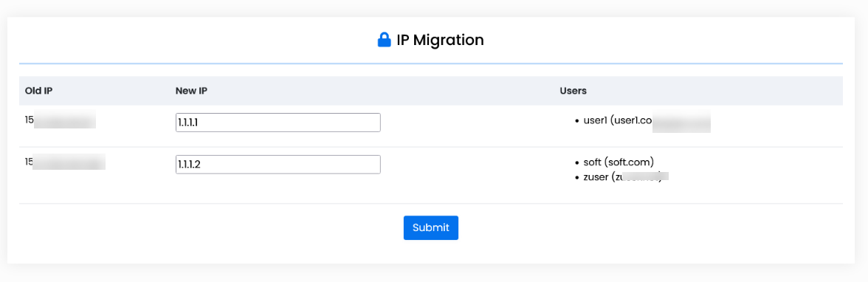Click the old IP in the soft.com row

[65, 162]
